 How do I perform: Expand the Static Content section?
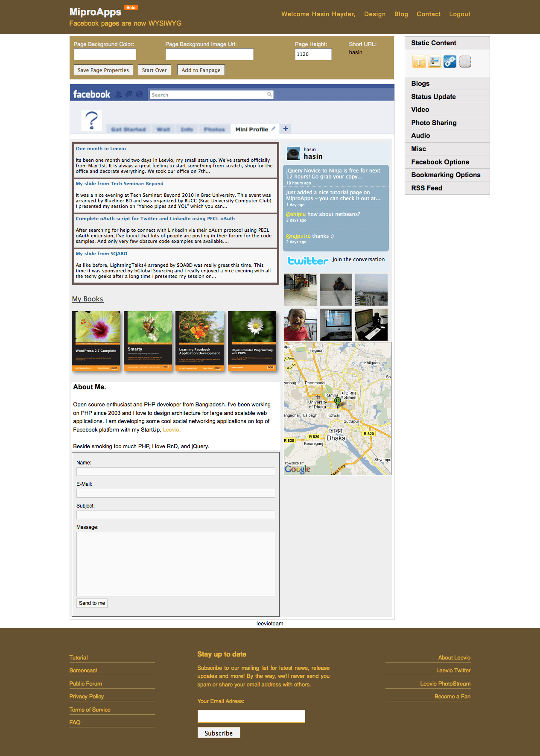point(447,43)
